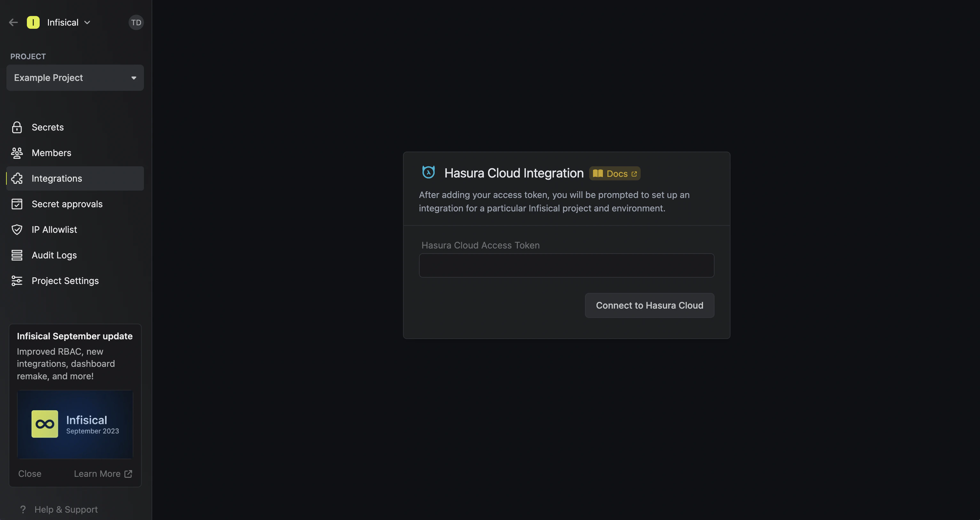Click the Secrets lock icon

coord(17,127)
